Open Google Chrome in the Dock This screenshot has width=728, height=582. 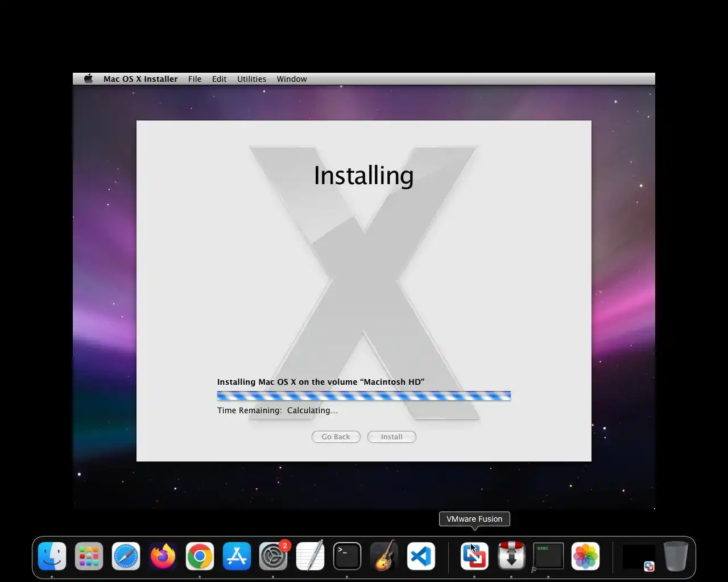tap(200, 556)
